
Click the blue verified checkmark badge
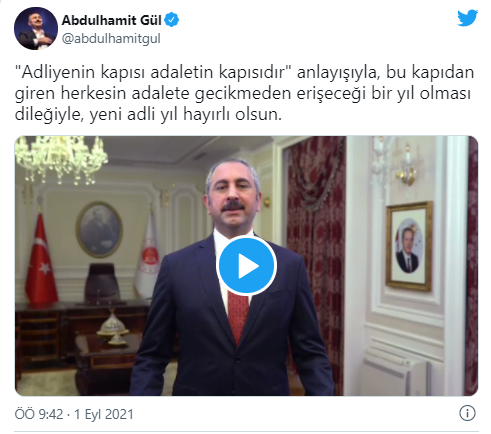click(x=172, y=20)
